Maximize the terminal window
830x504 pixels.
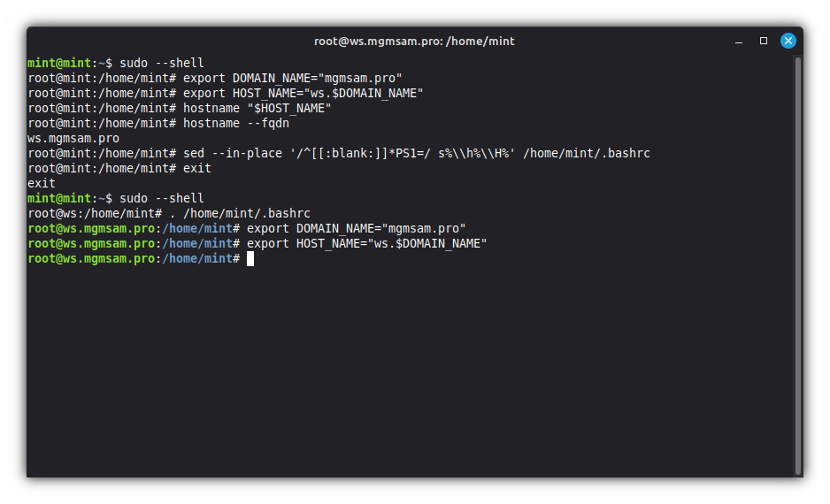tap(764, 41)
